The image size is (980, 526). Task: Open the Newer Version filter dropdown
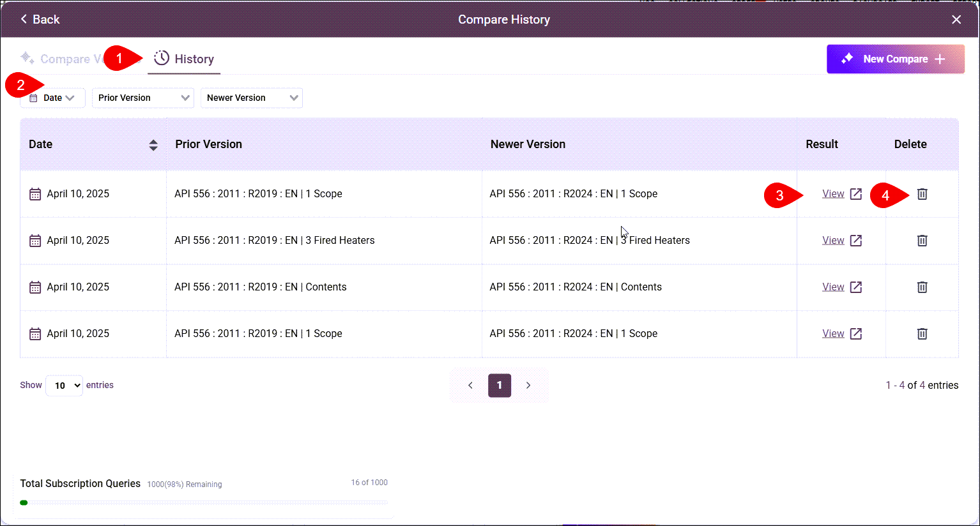pos(252,98)
